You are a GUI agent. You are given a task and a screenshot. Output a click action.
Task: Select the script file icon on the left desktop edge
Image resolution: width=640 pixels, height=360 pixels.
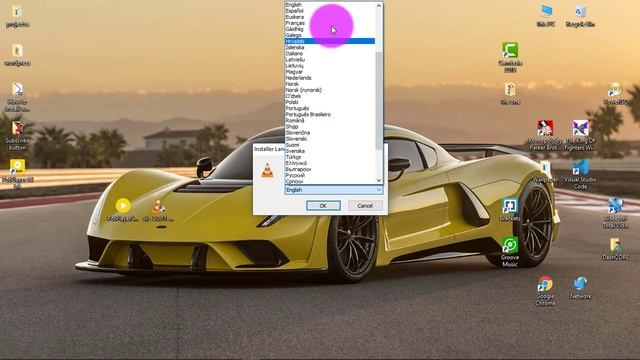[17, 96]
